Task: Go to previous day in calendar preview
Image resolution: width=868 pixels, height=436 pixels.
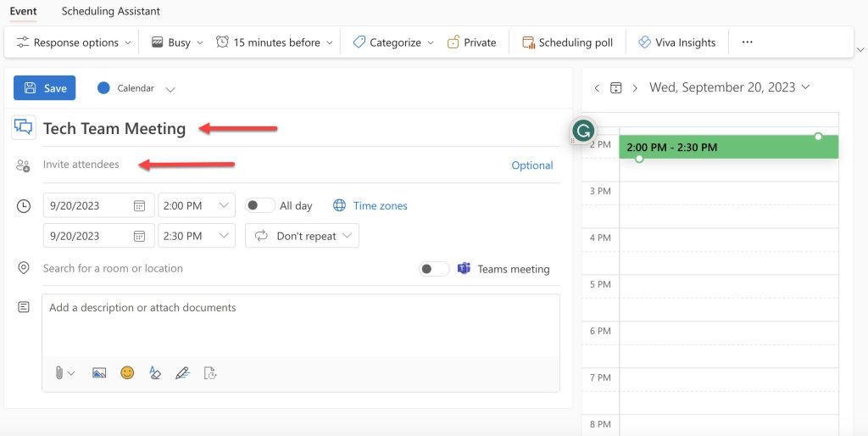Action: (597, 87)
